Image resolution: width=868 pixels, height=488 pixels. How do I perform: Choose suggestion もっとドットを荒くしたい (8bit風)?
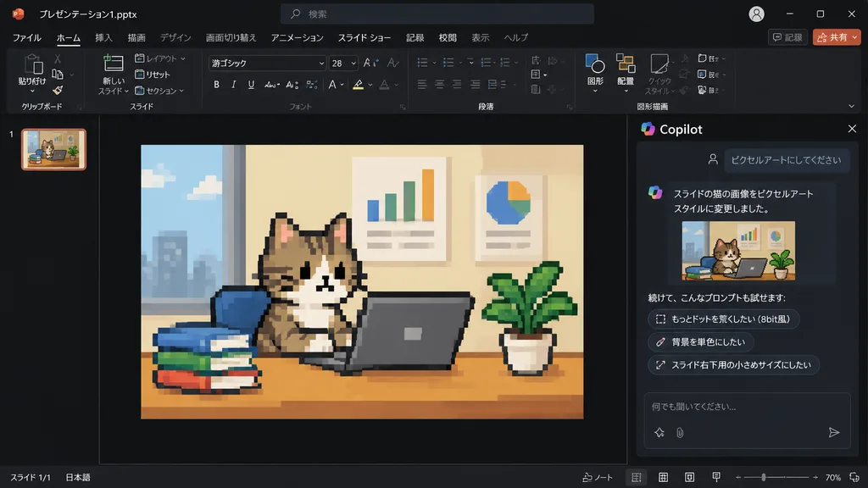724,319
